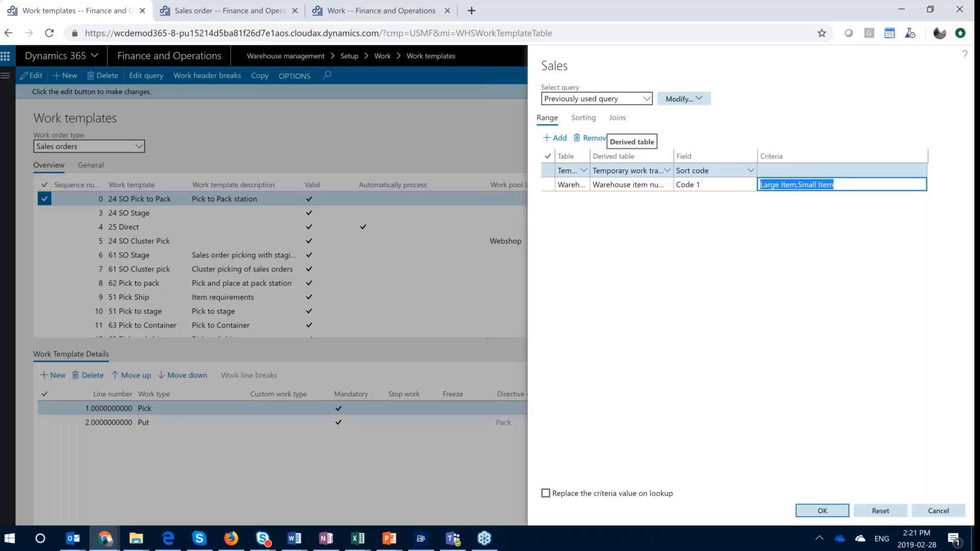This screenshot has height=551, width=980.
Task: Enable Replace the criteria value on lookup
Action: click(x=546, y=493)
